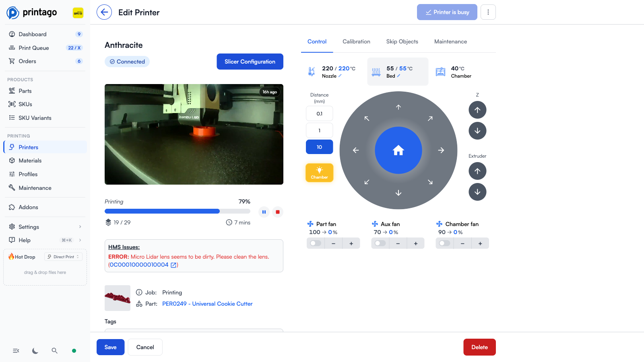Image resolution: width=644 pixels, height=362 pixels.
Task: Decrease Part fan speed
Action: click(x=333, y=243)
